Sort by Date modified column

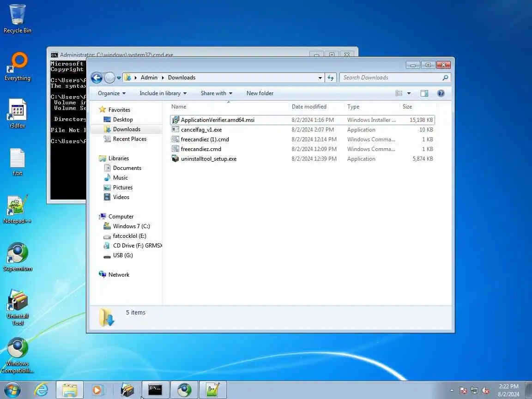317,107
